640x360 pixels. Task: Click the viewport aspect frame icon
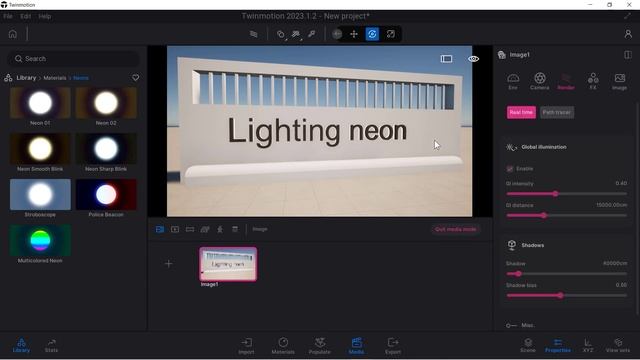click(x=446, y=59)
